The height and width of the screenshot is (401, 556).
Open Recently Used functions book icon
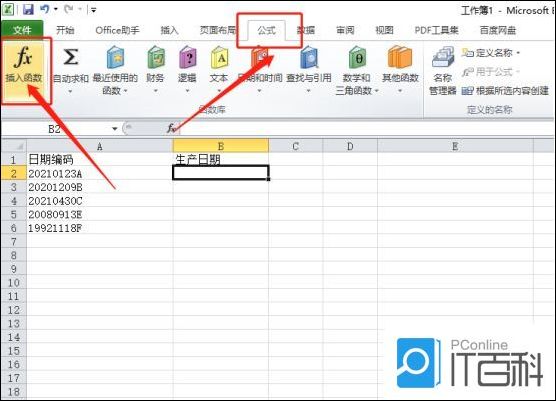[x=115, y=57]
